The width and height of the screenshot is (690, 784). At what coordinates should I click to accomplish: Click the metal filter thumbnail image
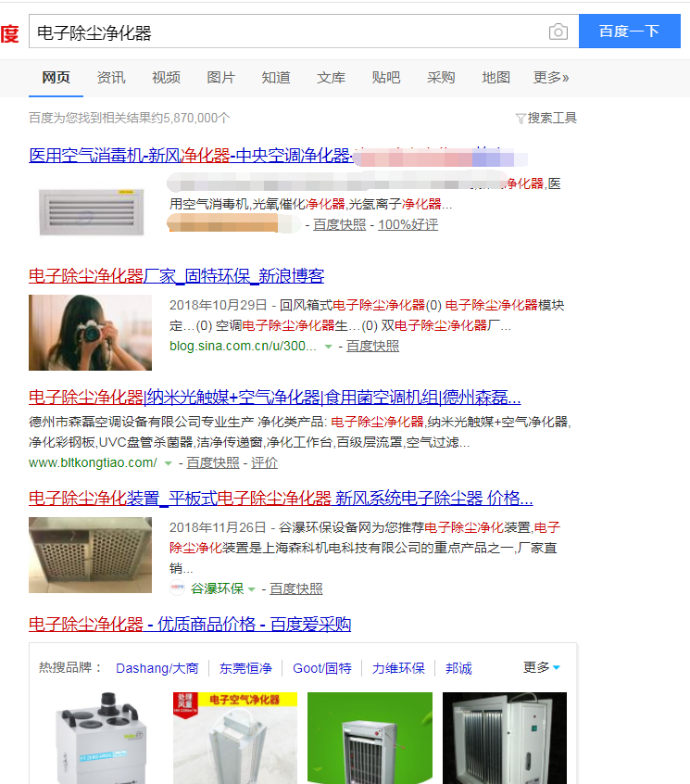(90, 555)
